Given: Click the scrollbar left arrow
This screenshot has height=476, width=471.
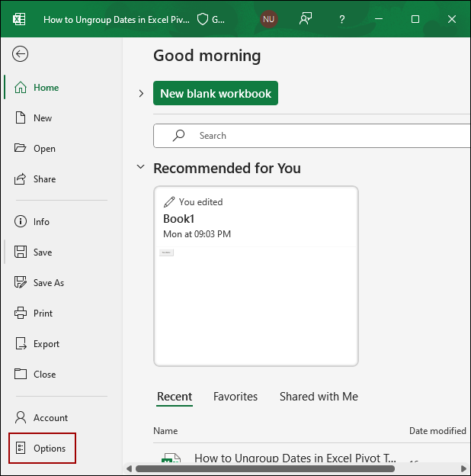Looking at the screenshot, I should (130, 468).
